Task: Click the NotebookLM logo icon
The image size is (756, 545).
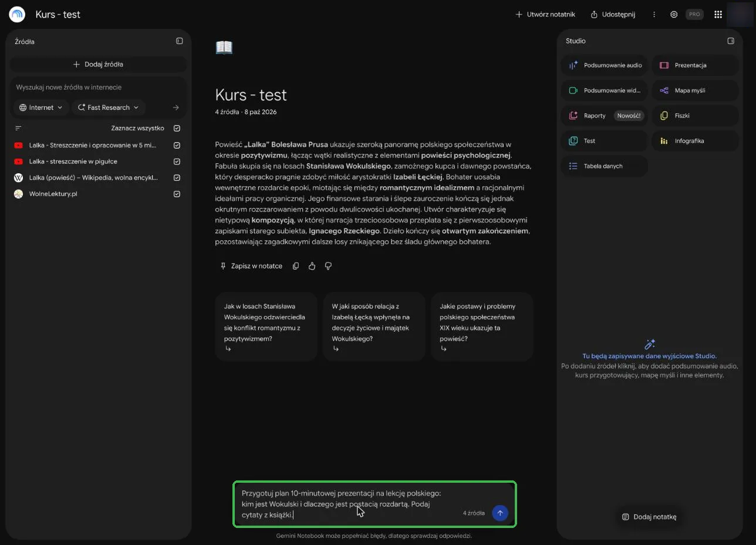Action: pos(17,14)
